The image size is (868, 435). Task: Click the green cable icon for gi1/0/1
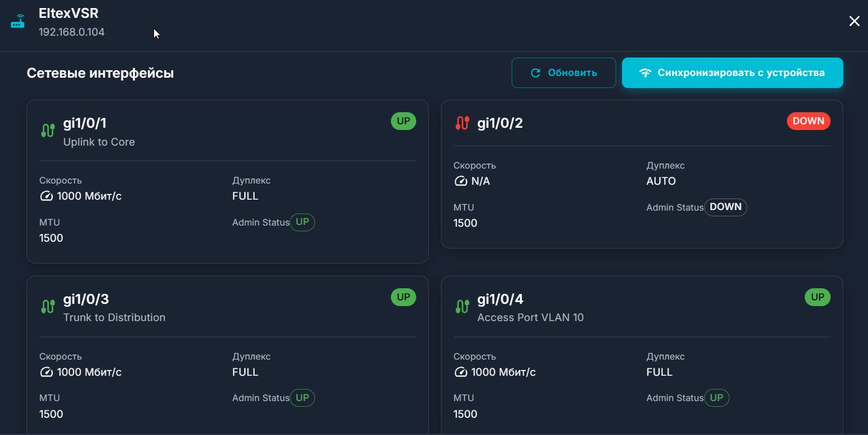[x=48, y=130]
